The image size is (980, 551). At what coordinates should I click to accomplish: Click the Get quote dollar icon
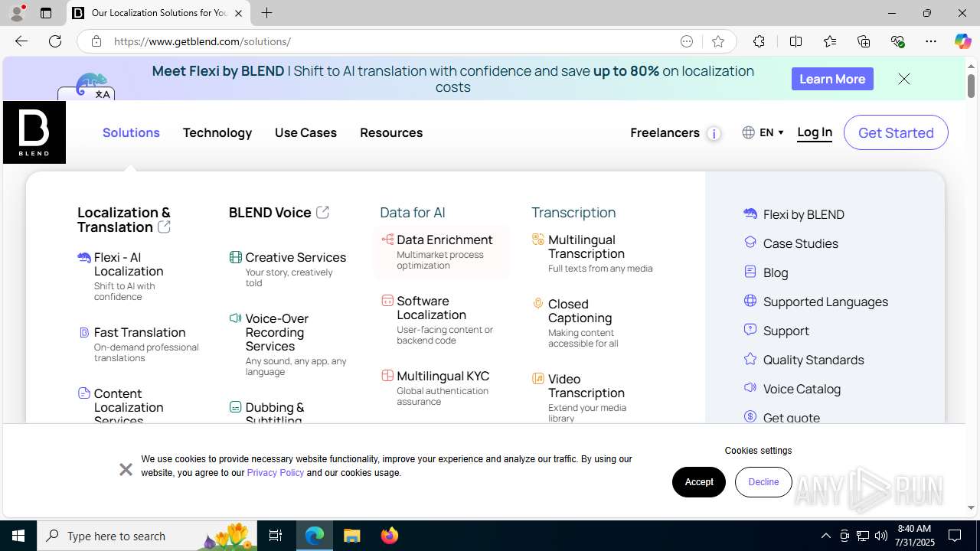(750, 417)
